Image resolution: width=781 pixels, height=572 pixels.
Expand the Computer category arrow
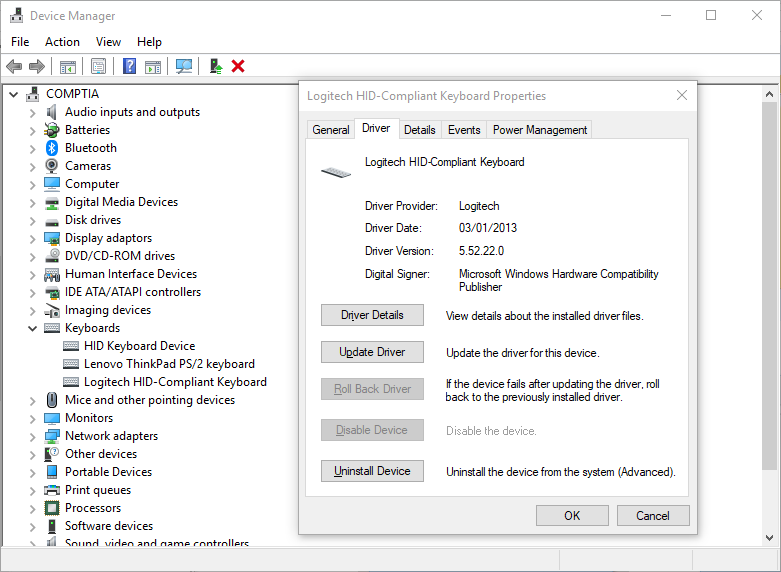click(33, 184)
